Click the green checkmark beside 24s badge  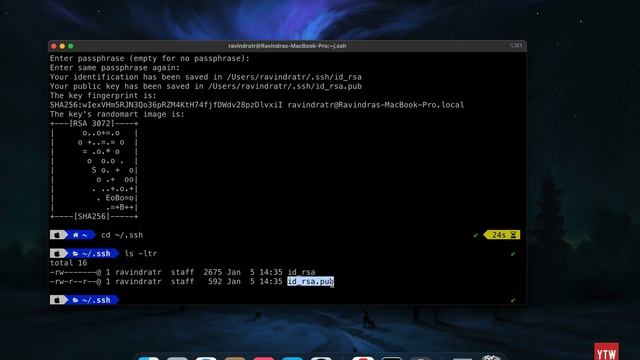(476, 235)
